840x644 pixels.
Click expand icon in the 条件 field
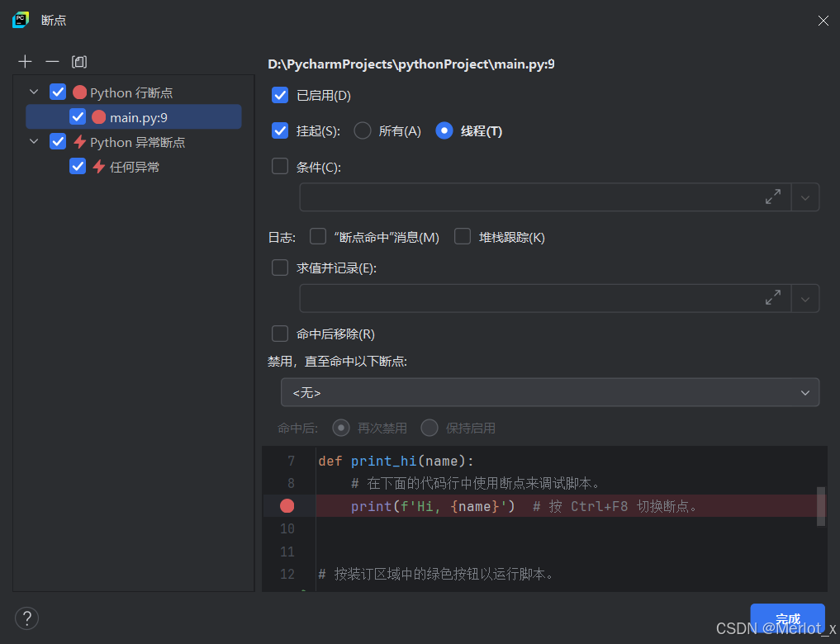coord(773,197)
